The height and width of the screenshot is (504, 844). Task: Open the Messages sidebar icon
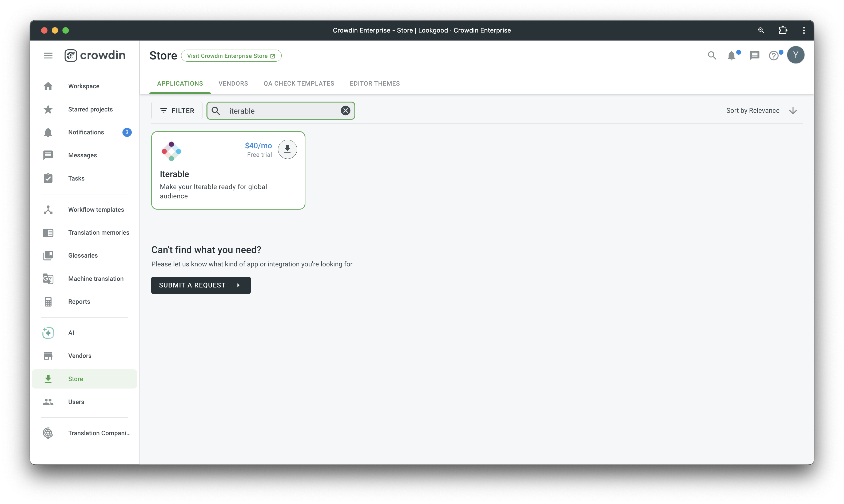tap(48, 155)
